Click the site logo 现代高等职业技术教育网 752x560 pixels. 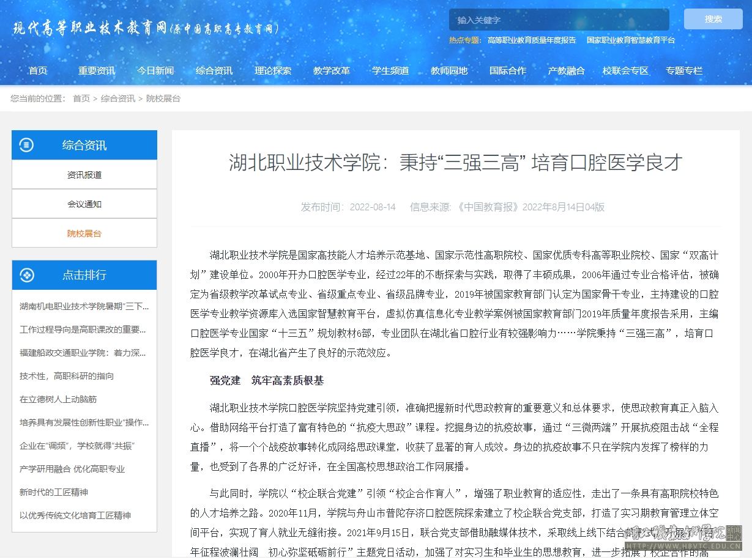(x=146, y=28)
